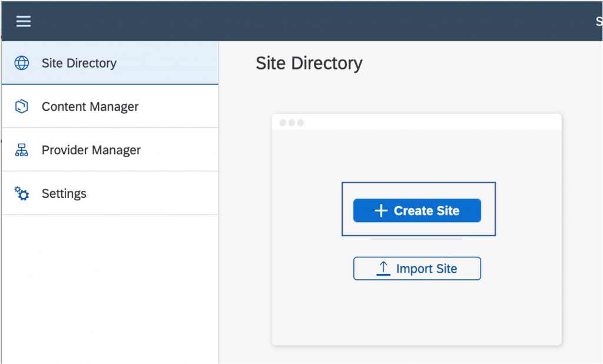Click the Settings gears icon

[x=22, y=193]
